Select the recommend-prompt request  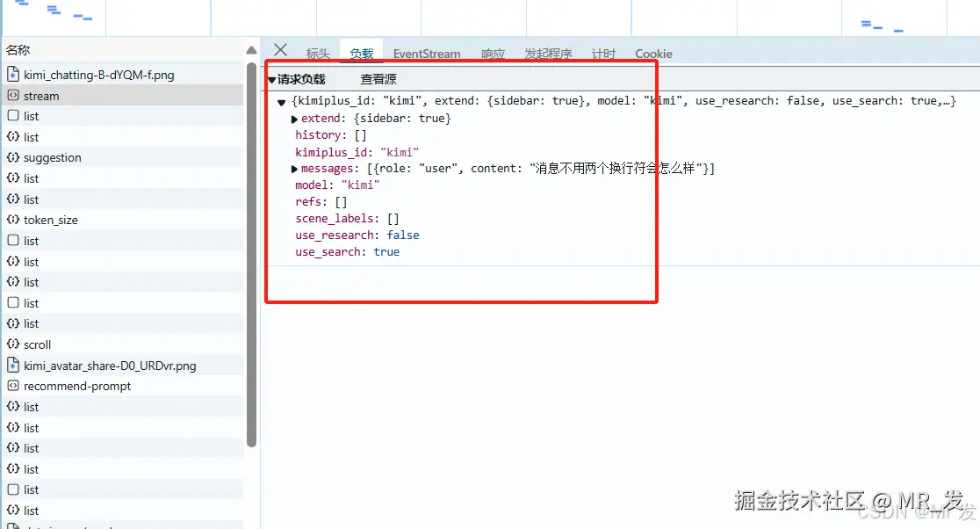(122, 386)
